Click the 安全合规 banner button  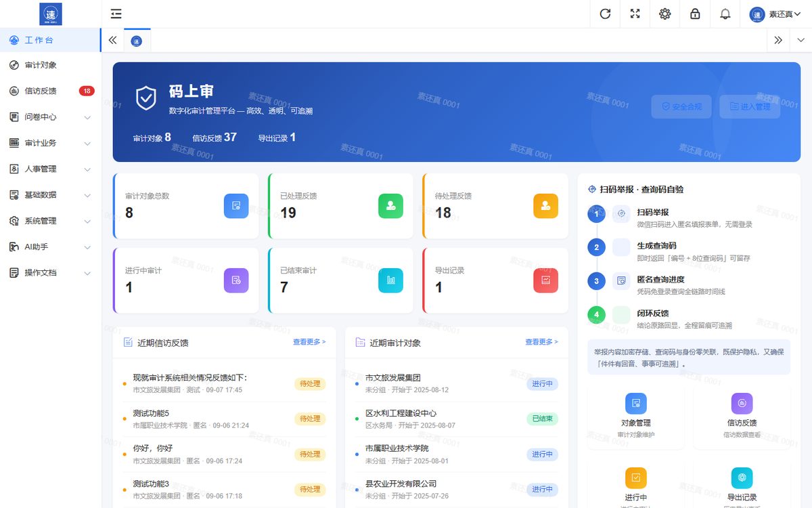(x=681, y=106)
